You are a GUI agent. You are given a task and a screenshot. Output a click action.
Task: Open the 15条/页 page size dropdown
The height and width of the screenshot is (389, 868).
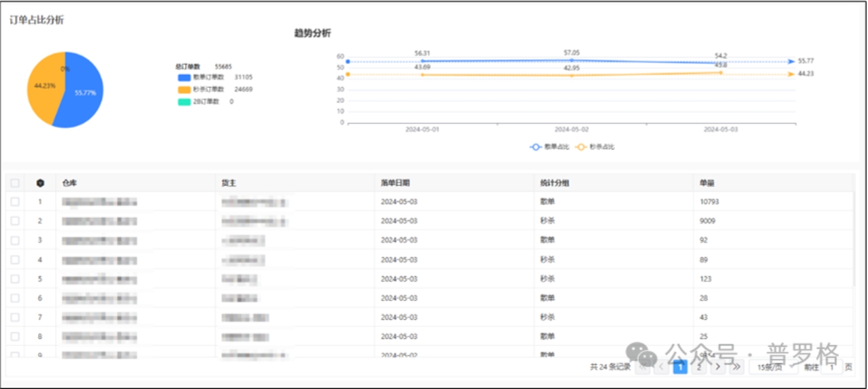[x=773, y=367]
